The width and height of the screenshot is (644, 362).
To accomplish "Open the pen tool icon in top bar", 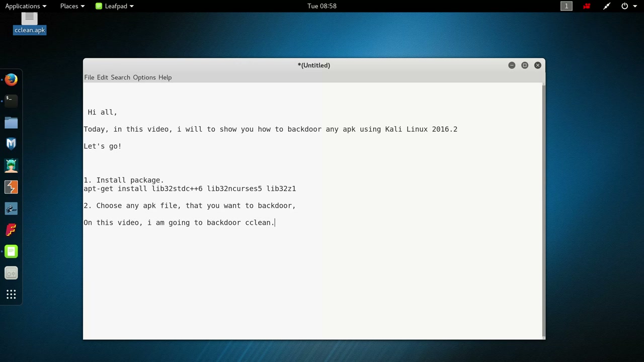I will (607, 6).
